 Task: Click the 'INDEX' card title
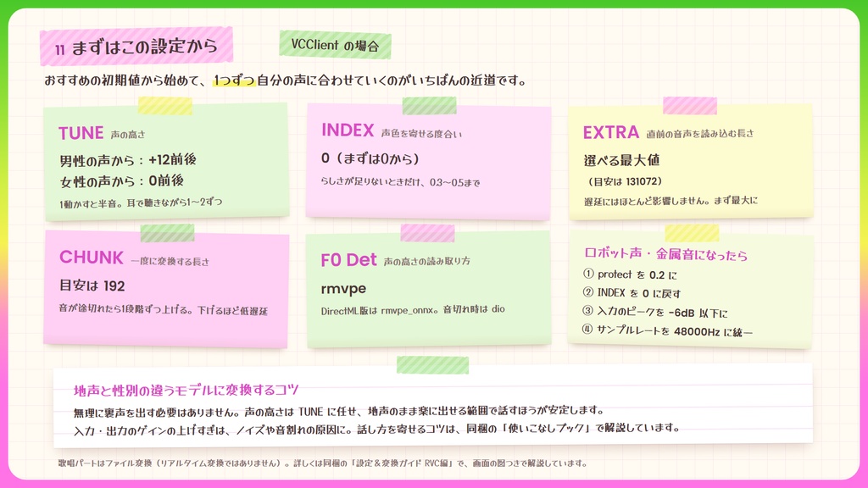[348, 130]
